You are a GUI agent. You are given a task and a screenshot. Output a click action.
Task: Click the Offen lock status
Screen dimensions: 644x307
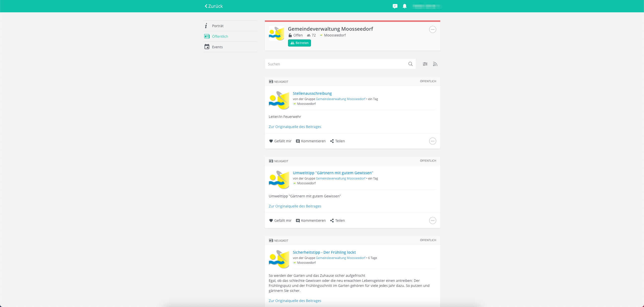[295, 35]
